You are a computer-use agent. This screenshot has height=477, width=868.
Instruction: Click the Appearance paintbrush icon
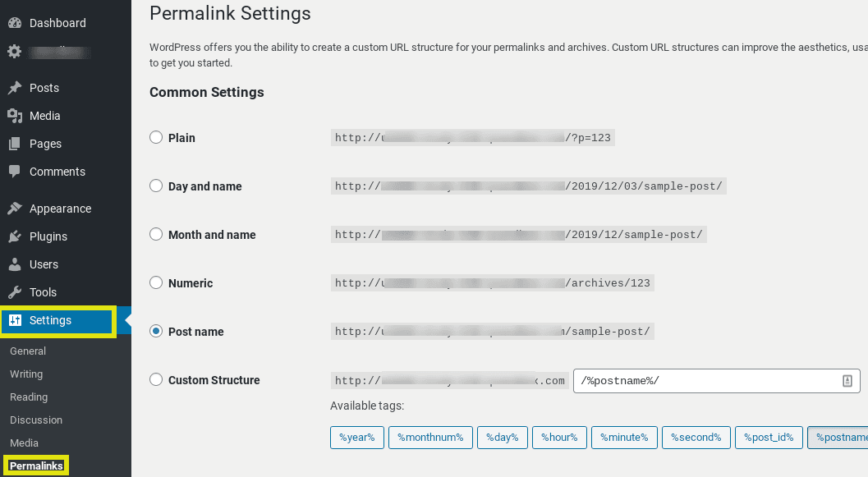click(x=15, y=209)
